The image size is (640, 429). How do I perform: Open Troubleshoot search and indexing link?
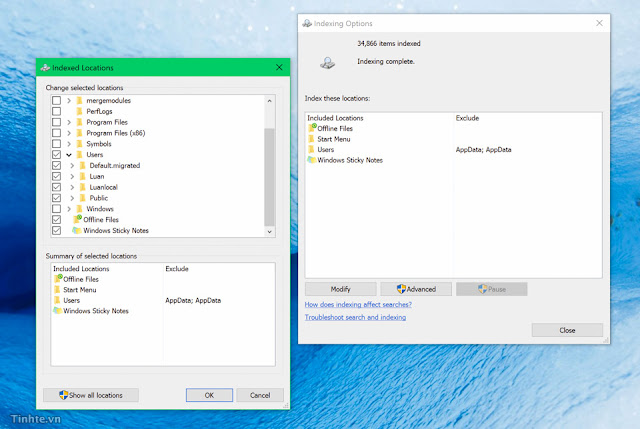click(355, 317)
